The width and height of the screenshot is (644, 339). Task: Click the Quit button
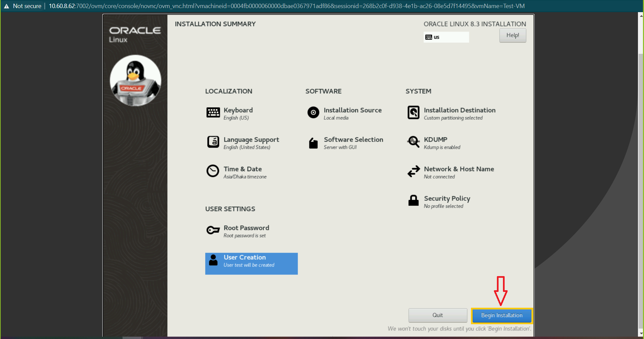(438, 315)
